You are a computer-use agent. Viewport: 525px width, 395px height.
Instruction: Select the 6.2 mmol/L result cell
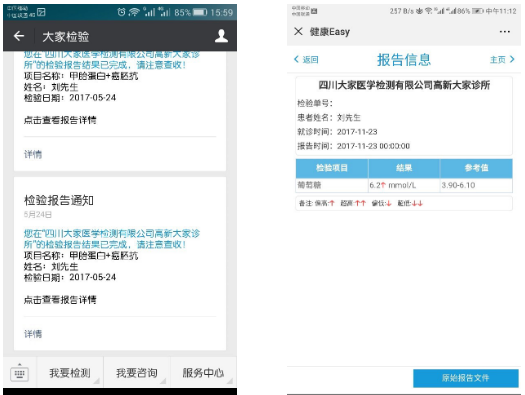coord(404,185)
